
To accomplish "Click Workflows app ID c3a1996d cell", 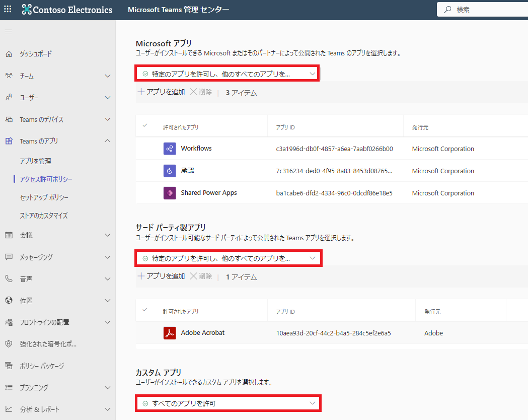I will [x=334, y=149].
